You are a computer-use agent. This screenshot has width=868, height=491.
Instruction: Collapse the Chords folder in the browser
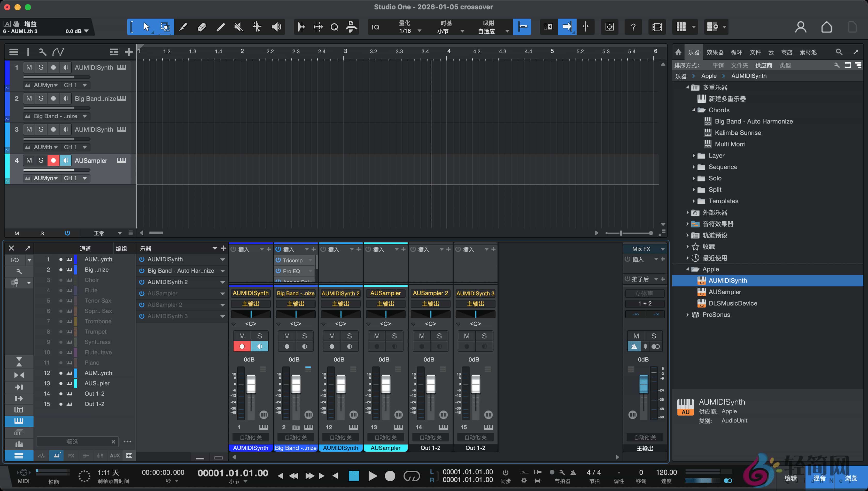point(693,110)
